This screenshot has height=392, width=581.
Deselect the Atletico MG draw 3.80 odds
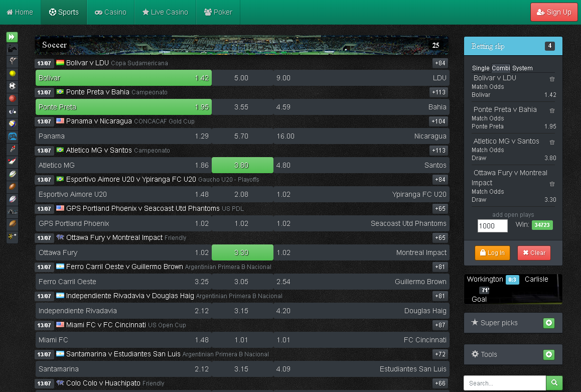tap(242, 165)
